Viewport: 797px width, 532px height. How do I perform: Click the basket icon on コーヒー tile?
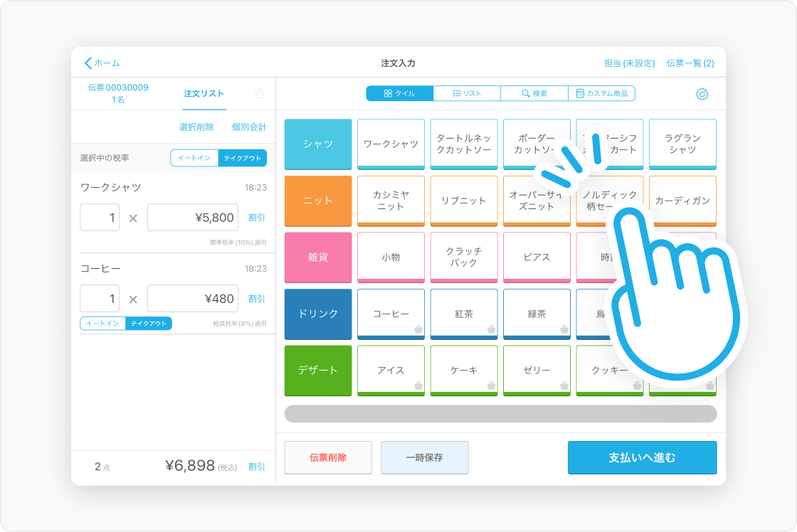(x=419, y=329)
